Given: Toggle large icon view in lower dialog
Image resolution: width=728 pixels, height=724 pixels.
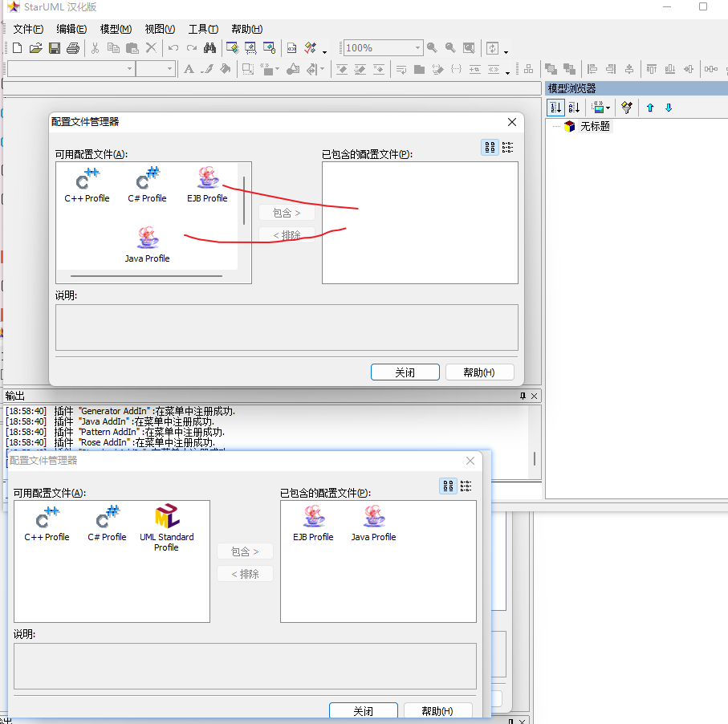Looking at the screenshot, I should 448,486.
